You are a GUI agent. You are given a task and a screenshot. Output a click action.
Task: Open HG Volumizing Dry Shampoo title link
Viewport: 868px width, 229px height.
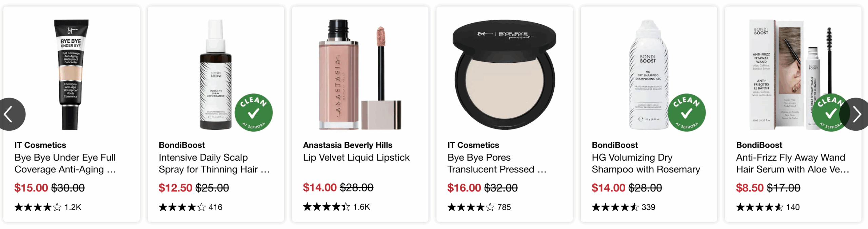646,163
